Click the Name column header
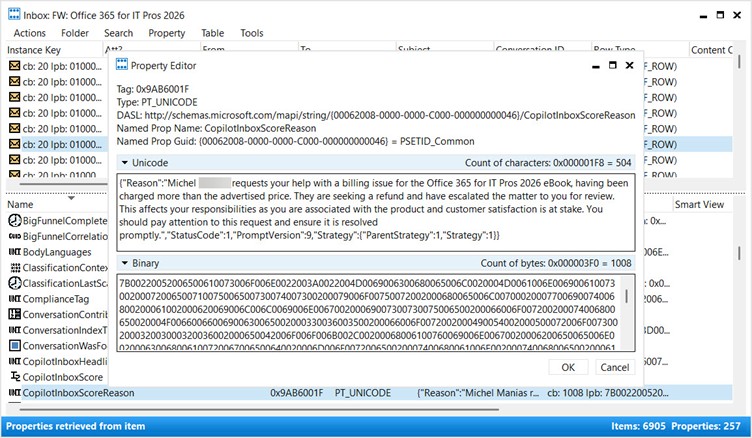752x438 pixels. pos(20,204)
